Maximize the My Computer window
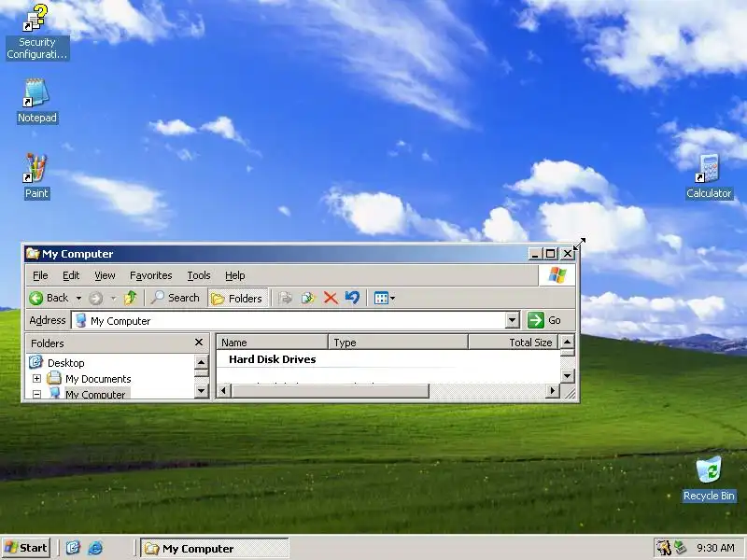The width and height of the screenshot is (747, 560). 551,254
